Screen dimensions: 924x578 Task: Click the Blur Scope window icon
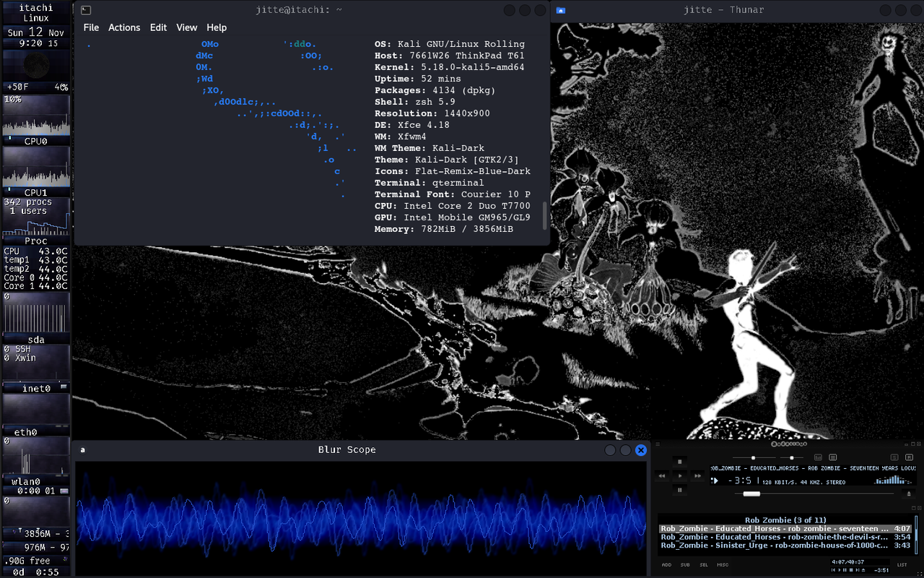[82, 449]
